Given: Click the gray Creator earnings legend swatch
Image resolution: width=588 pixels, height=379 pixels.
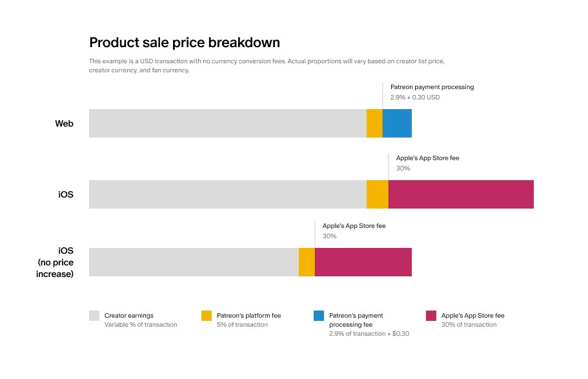Looking at the screenshot, I should click(x=94, y=316).
